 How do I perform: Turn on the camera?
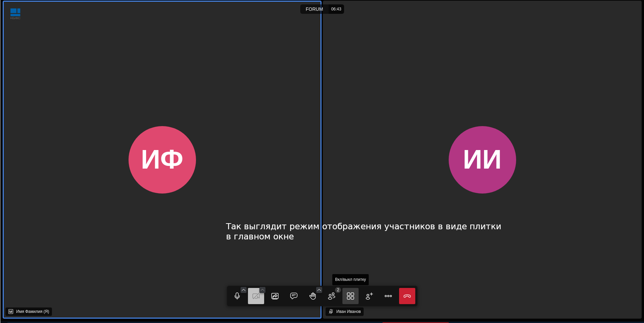point(256,296)
